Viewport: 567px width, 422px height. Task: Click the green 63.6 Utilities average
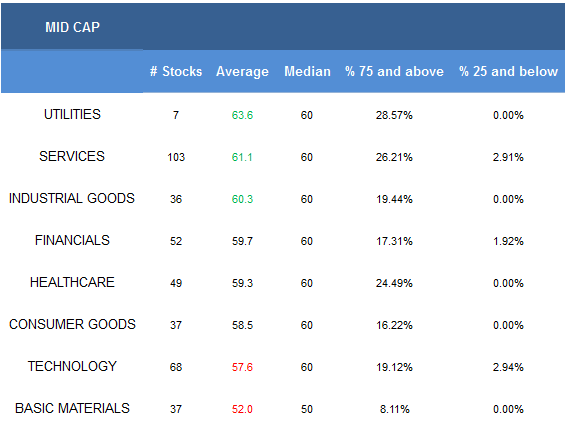point(242,115)
